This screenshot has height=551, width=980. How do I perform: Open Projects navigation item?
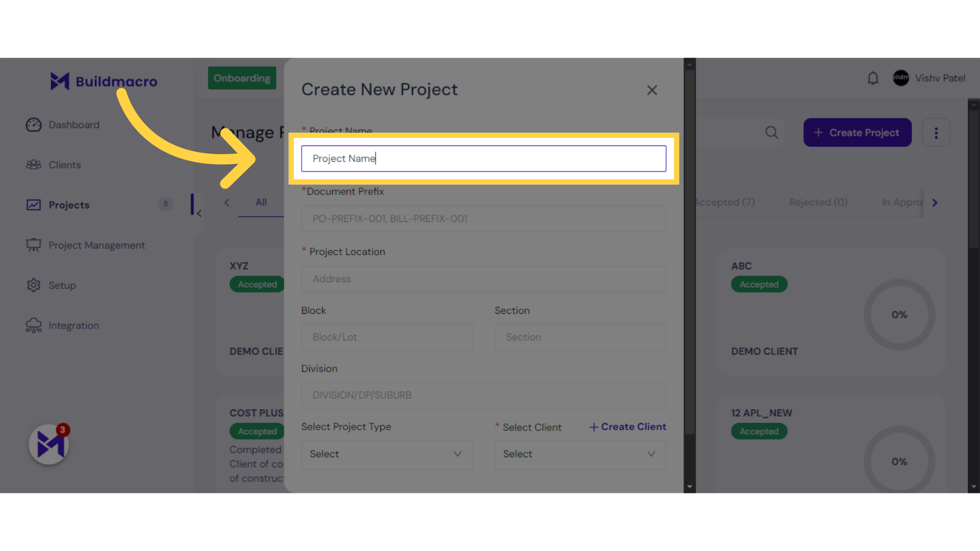(x=69, y=204)
